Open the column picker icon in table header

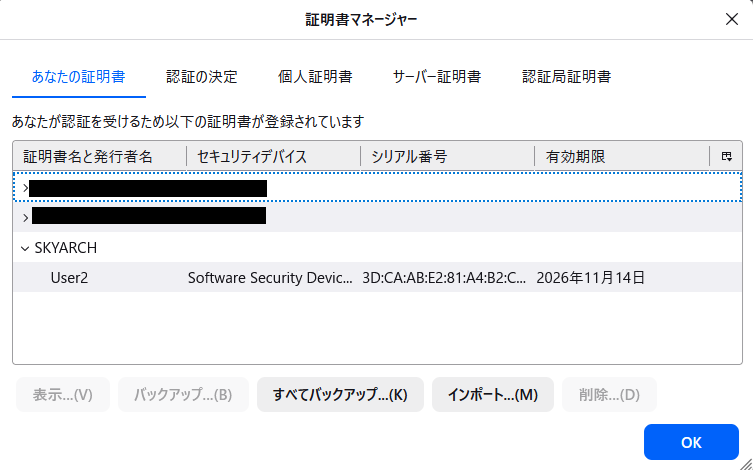[x=726, y=157]
